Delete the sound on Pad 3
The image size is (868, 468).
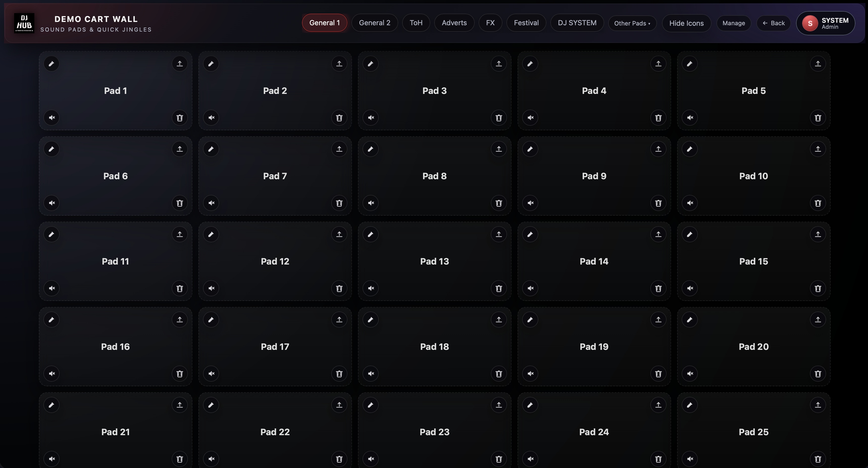(x=499, y=118)
